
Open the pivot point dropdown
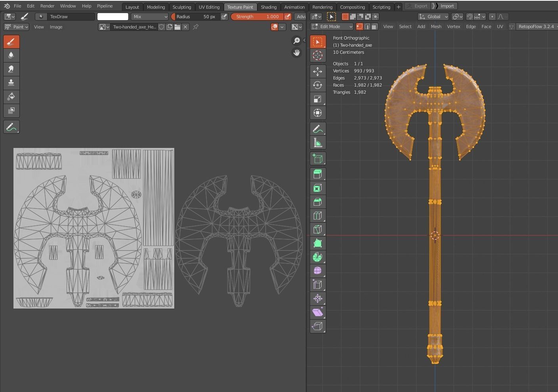pyautogui.click(x=457, y=17)
